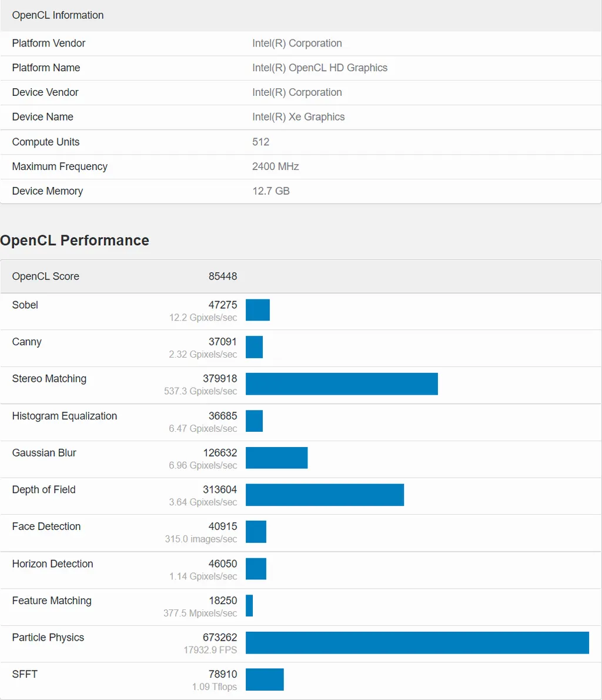Click the Particle Physics performance bar
This screenshot has width=602, height=700.
point(417,642)
